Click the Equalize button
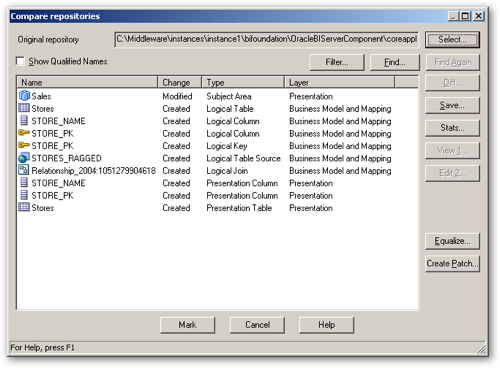500x368 pixels. pyautogui.click(x=452, y=241)
